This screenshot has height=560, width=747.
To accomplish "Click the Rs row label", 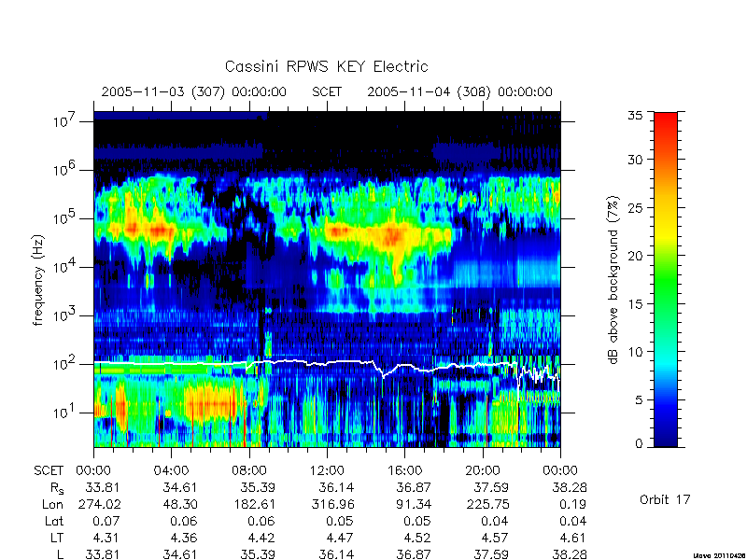I will point(57,488).
